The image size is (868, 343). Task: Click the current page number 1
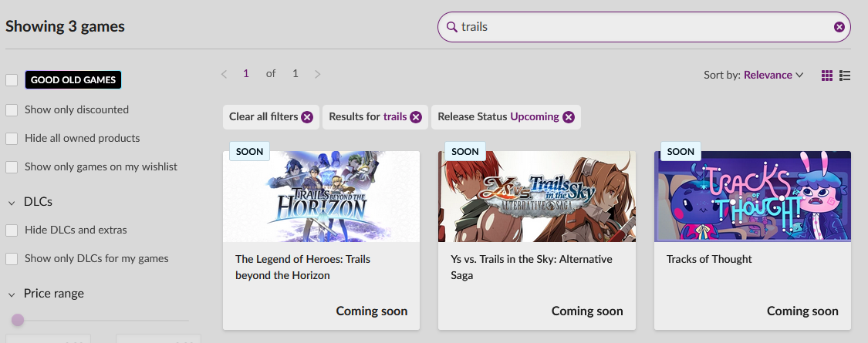pyautogui.click(x=246, y=73)
